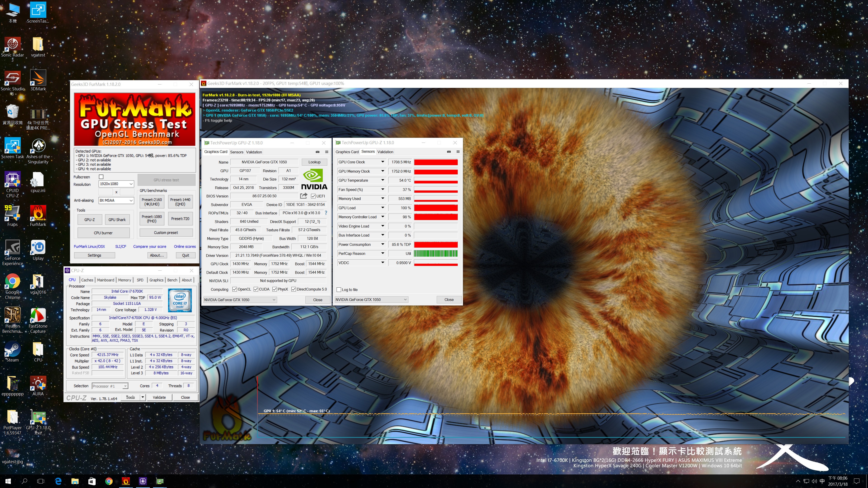
Task: Open the GPU Temperature sensor dropdown arrow
Action: pyautogui.click(x=382, y=180)
